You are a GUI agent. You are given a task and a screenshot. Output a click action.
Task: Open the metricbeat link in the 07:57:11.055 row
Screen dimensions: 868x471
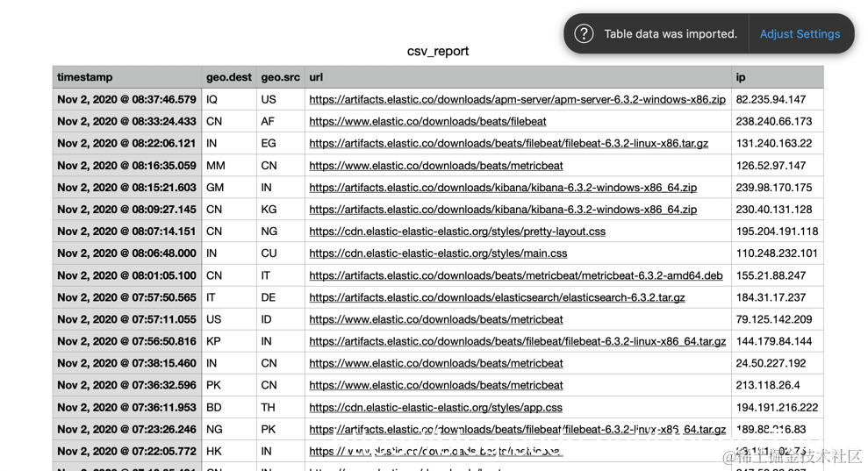click(435, 319)
